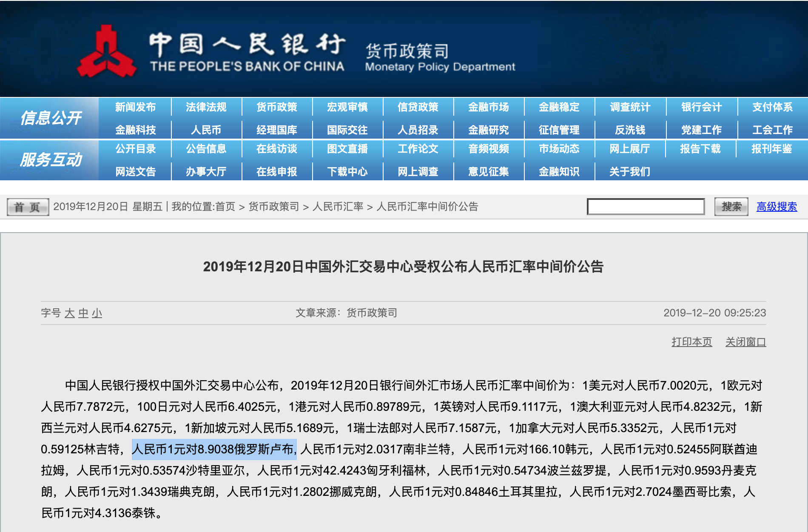Image resolution: width=808 pixels, height=532 pixels.
Task: Open 关于我们 menu item
Action: coord(629,171)
